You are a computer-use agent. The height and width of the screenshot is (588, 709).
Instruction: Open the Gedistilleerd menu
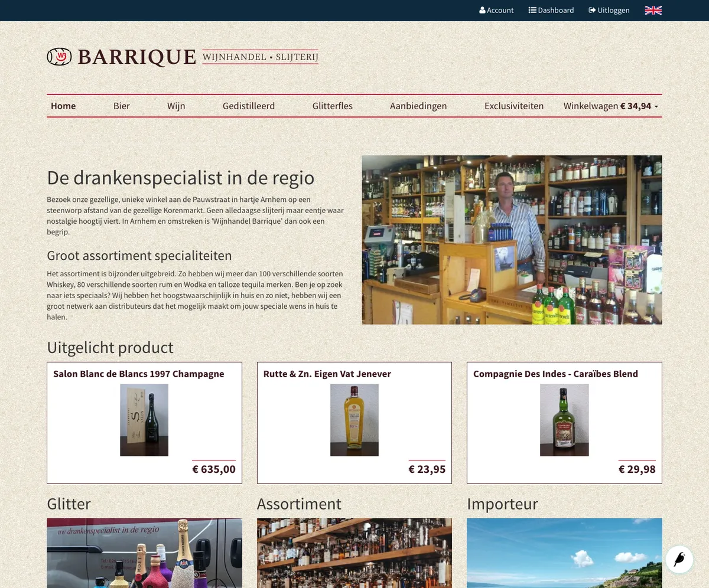(x=249, y=106)
